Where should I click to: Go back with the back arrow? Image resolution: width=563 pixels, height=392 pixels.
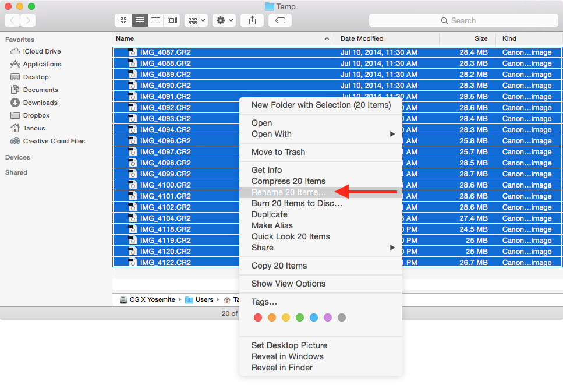click(12, 20)
